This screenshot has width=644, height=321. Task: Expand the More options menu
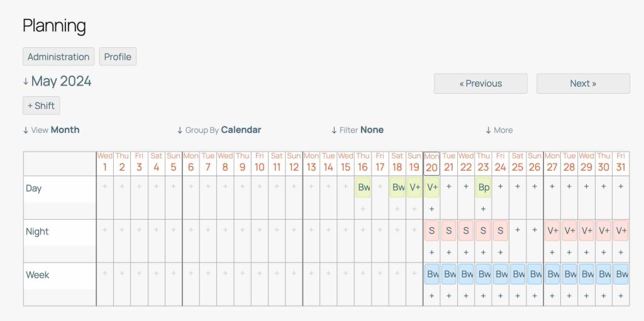coord(499,130)
